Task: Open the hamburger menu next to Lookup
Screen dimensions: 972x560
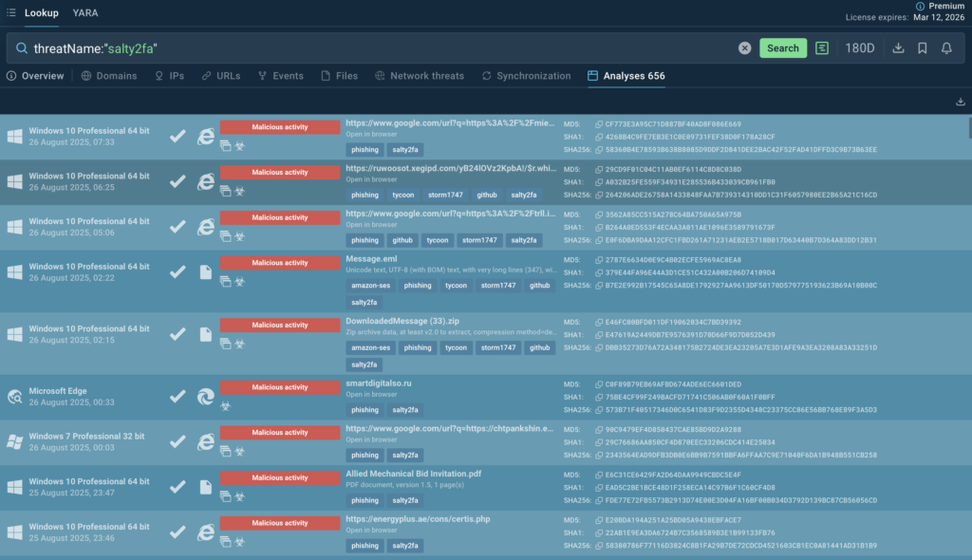Action: pyautogui.click(x=9, y=13)
